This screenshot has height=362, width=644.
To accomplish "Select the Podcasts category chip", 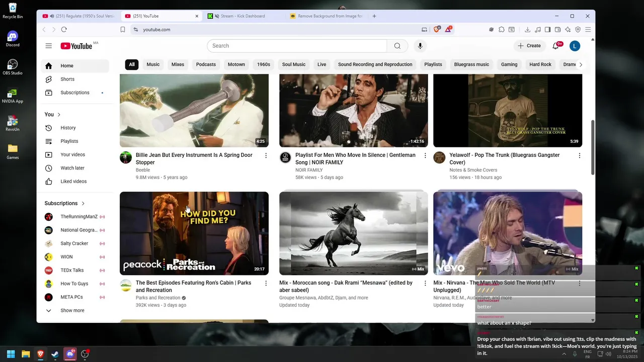I will coord(206,64).
